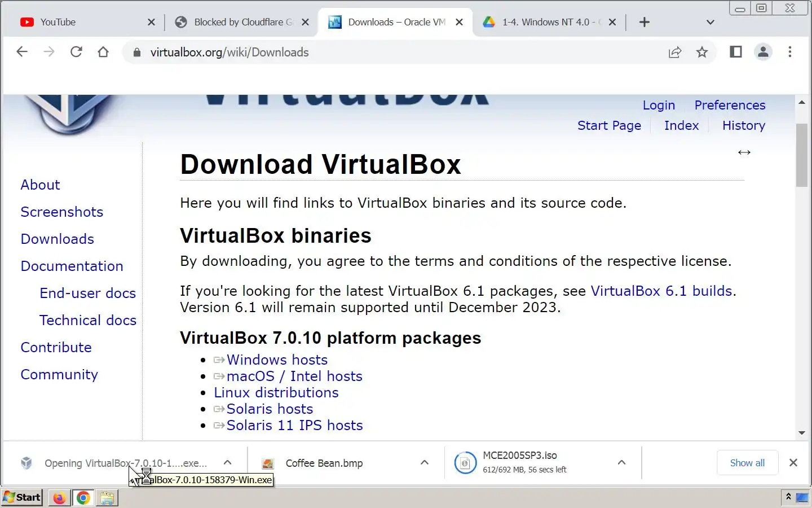This screenshot has width=812, height=508.
Task: Switch to Blocked by Cloudflare tab
Action: click(242, 22)
